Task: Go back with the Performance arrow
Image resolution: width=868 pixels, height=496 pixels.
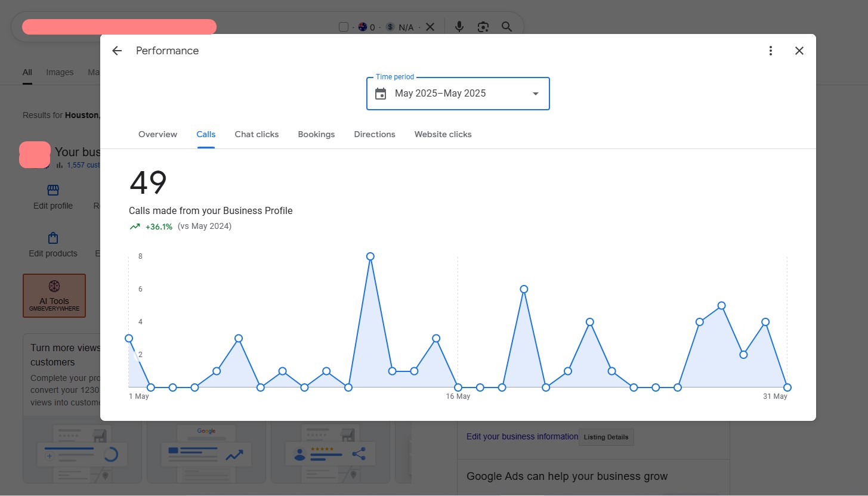Action: click(117, 51)
